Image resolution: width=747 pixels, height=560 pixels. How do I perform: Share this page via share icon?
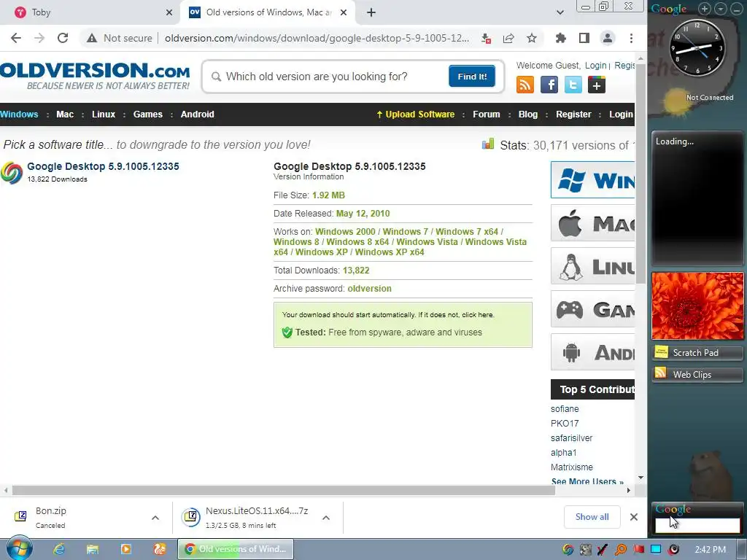click(x=508, y=38)
